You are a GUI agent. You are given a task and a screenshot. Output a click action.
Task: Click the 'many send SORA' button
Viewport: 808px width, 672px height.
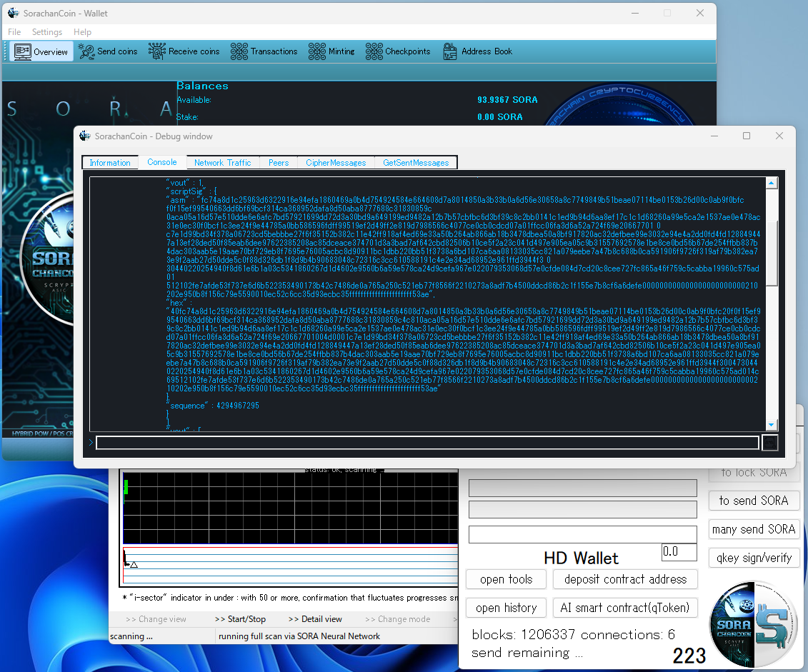click(x=754, y=529)
